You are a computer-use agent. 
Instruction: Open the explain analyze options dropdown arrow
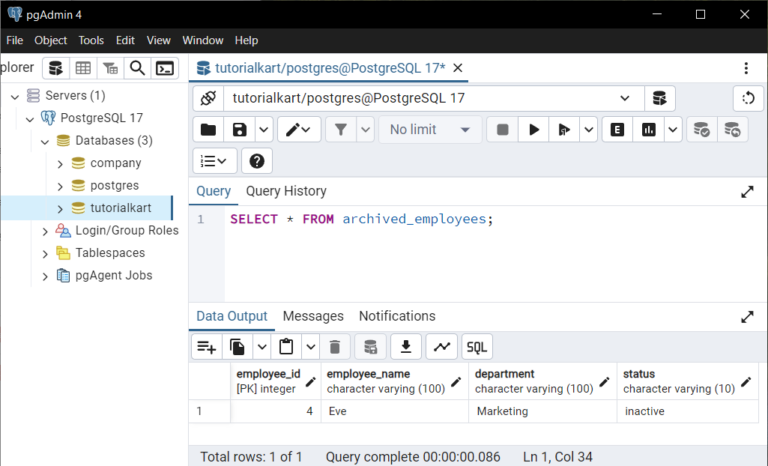(673, 130)
